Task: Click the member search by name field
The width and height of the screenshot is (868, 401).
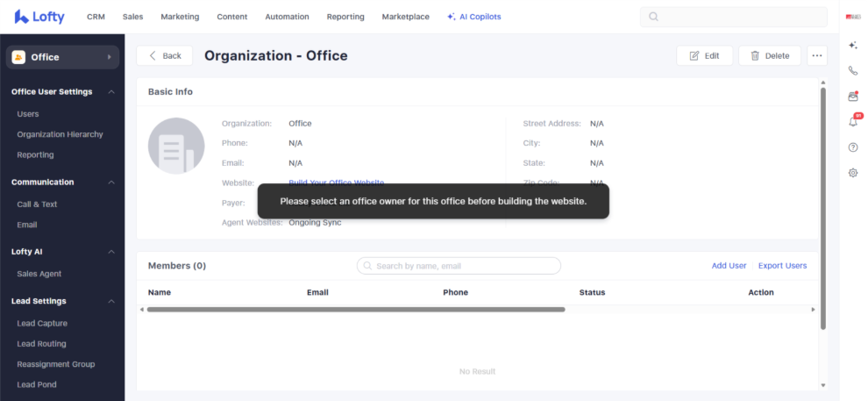Action: click(x=459, y=266)
